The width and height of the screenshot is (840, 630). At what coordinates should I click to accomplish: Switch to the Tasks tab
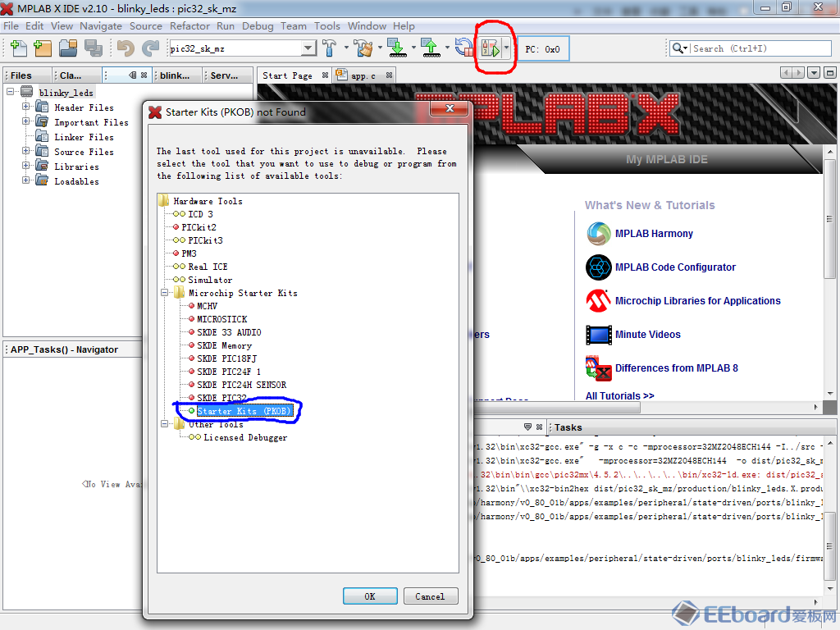click(x=568, y=427)
